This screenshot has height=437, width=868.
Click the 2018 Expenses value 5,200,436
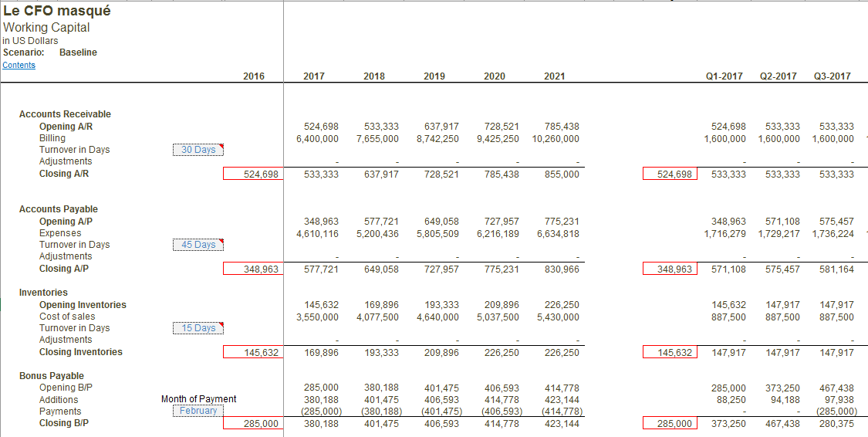377,233
